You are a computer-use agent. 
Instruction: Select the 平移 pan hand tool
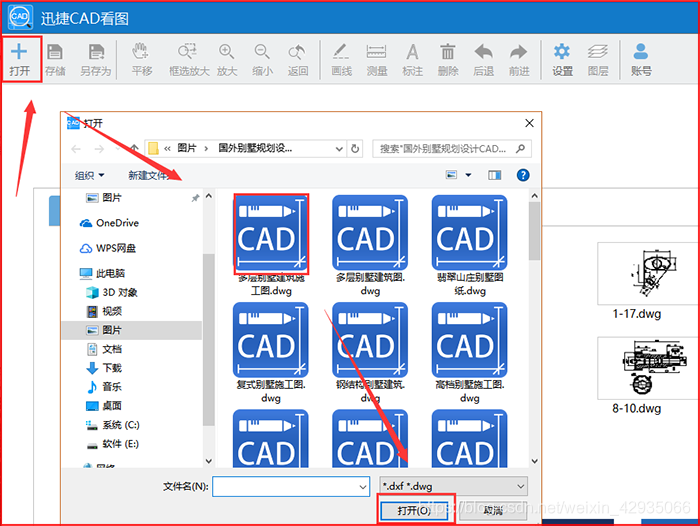142,59
